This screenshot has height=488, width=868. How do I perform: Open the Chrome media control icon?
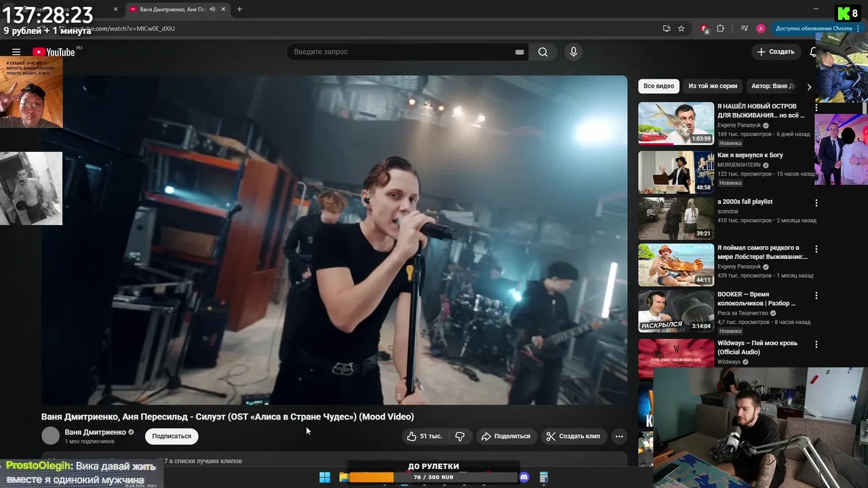click(x=745, y=28)
